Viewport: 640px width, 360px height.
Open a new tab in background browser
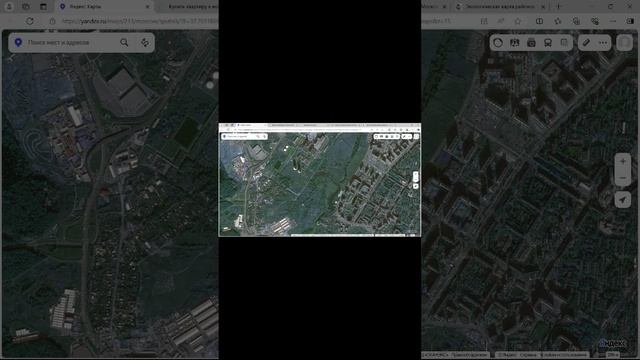pyautogui.click(x=558, y=7)
